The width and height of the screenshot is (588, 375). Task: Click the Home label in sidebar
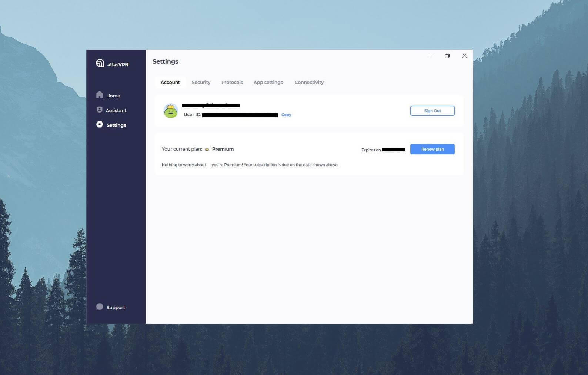(x=113, y=96)
